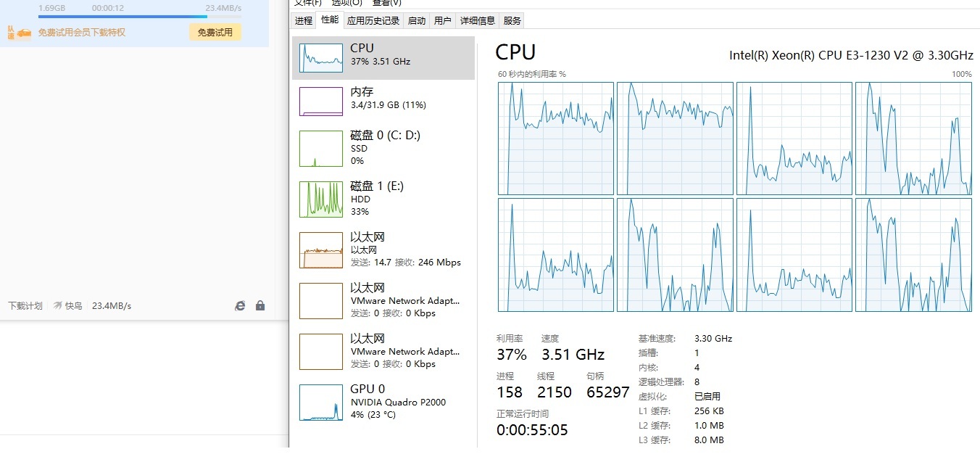
Task: Click the orange racing car speed icon
Action: tap(24, 33)
